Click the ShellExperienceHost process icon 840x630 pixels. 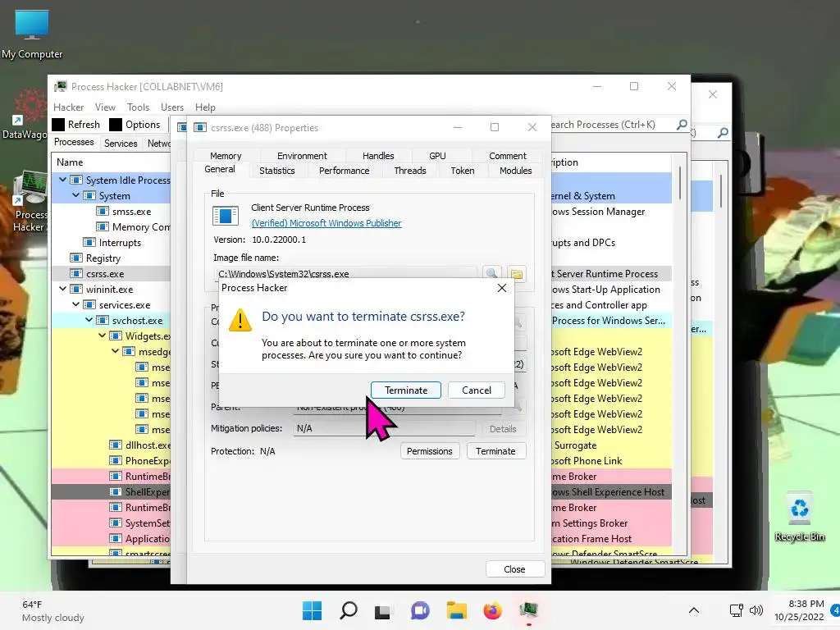115,491
